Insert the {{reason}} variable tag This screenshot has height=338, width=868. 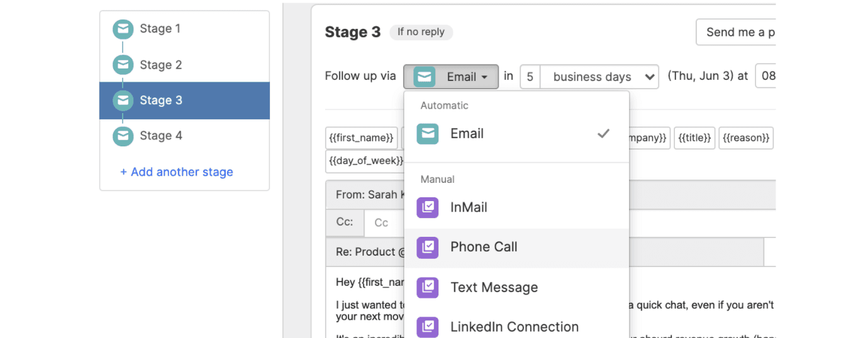[x=746, y=138]
